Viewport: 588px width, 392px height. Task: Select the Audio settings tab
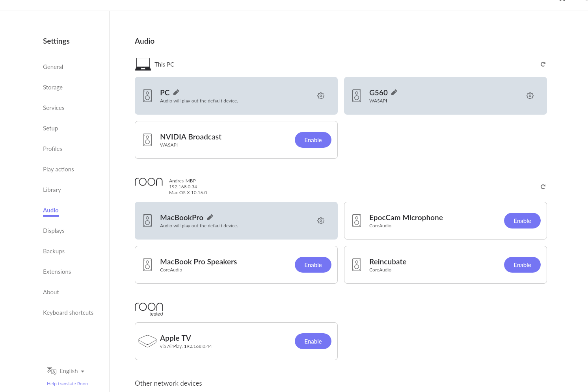[51, 210]
